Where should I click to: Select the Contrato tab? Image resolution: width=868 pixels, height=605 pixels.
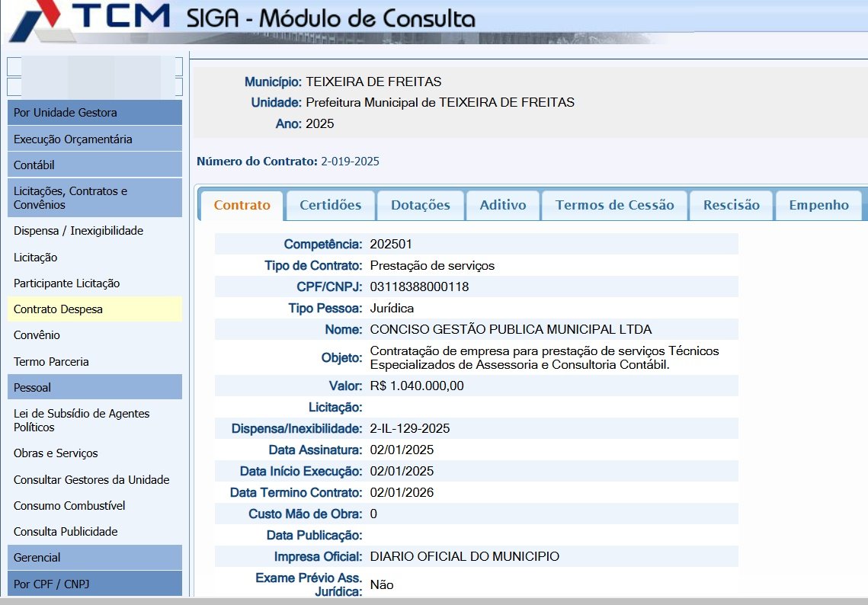point(242,205)
